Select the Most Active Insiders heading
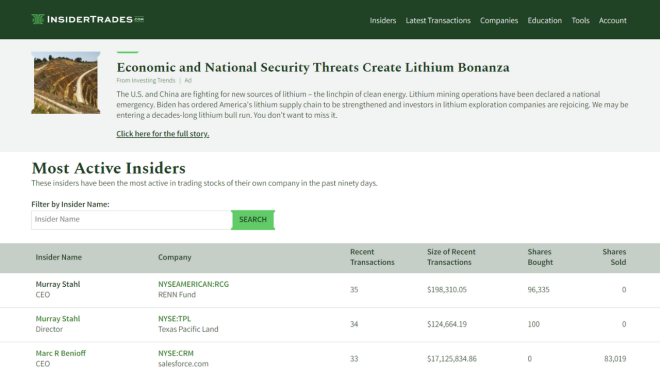Screen dimensions: 660x371 pos(108,168)
